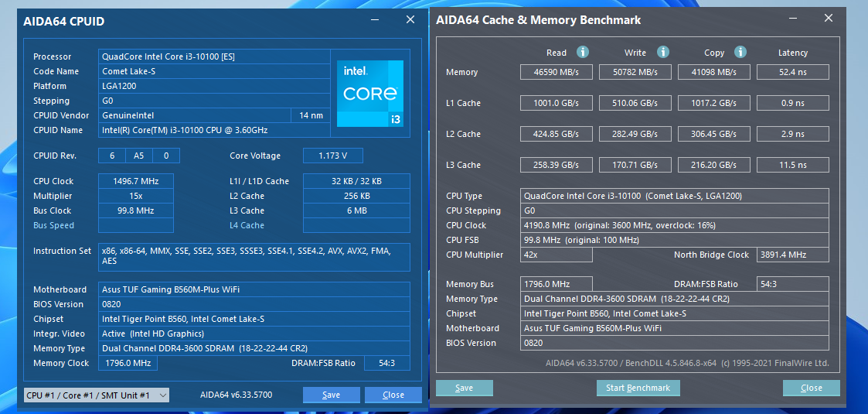Minimize the AIDA64 CPUID window
Screen dimensions: 868x414
376,20
